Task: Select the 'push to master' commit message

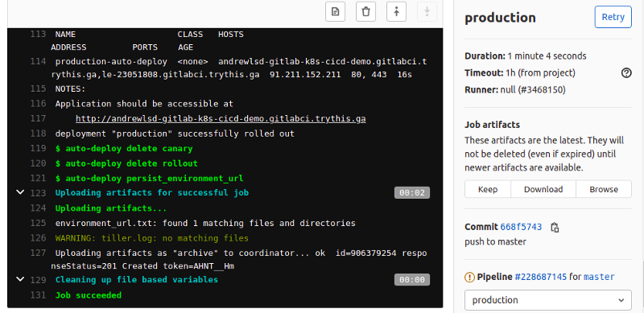Action: pyautogui.click(x=495, y=241)
